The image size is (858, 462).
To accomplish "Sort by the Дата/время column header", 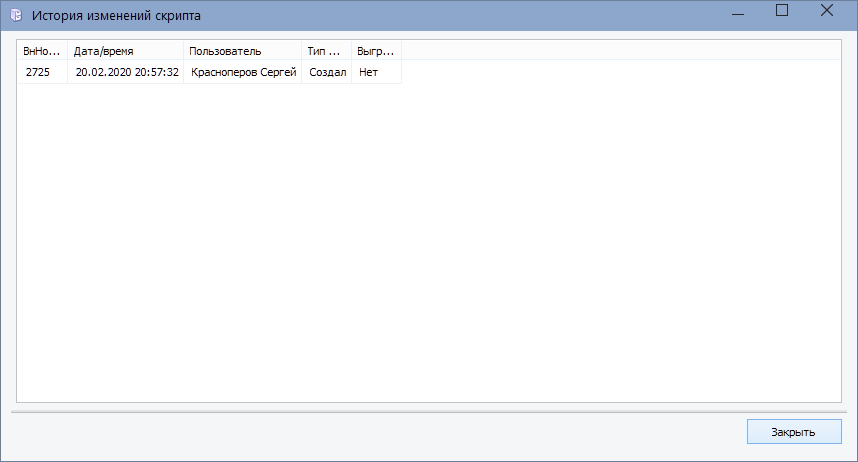I will tap(125, 50).
